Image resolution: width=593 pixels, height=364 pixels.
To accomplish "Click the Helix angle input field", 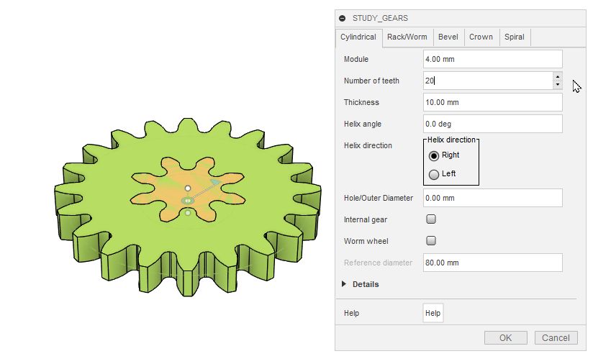I will point(492,124).
